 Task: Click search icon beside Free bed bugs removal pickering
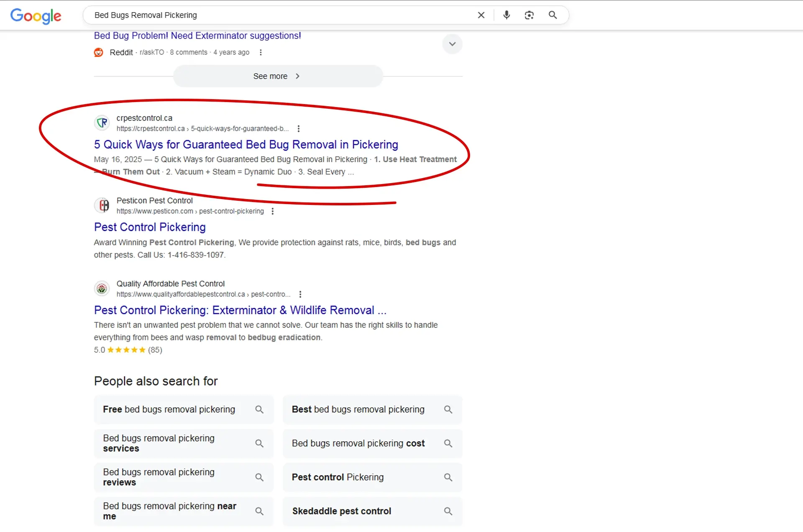coord(259,409)
